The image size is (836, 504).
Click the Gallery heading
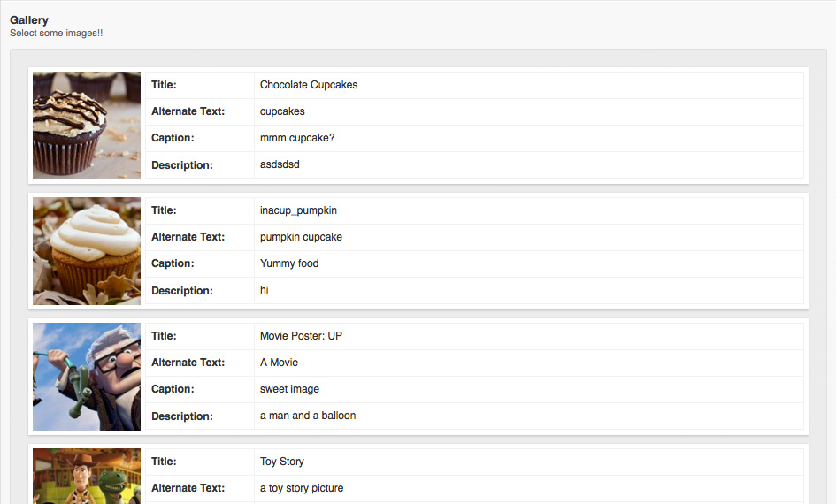(x=29, y=20)
